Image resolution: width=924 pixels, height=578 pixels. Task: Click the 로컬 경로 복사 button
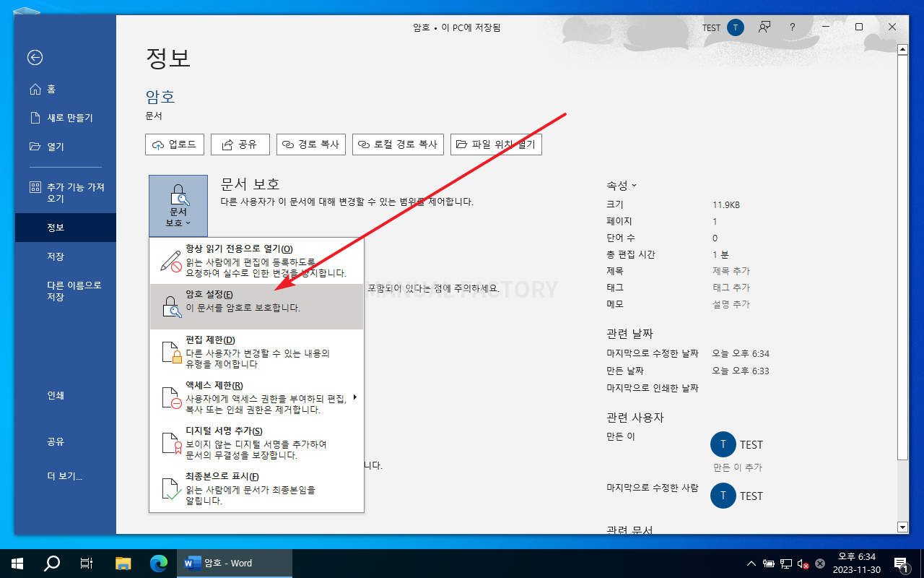(398, 144)
